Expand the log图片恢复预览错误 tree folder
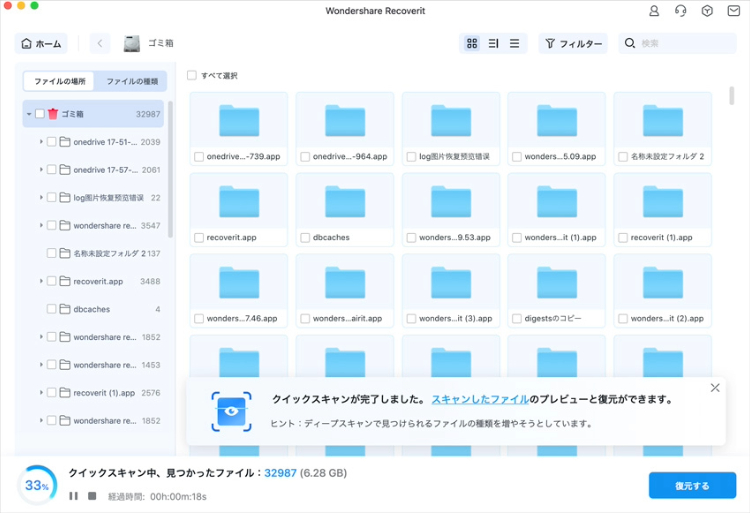750x513 pixels. click(x=41, y=197)
